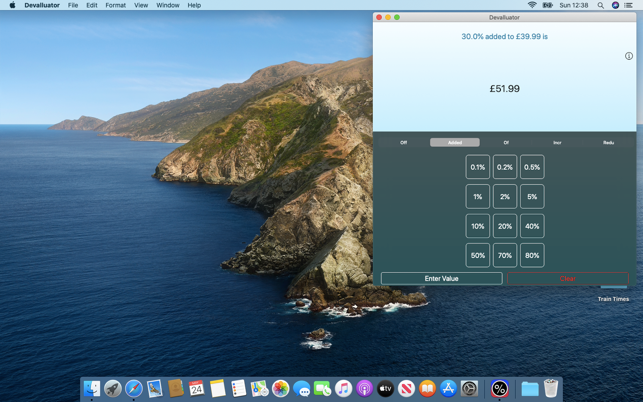Choose the 70% percentage button
Screen dimensions: 643x402
(x=505, y=256)
